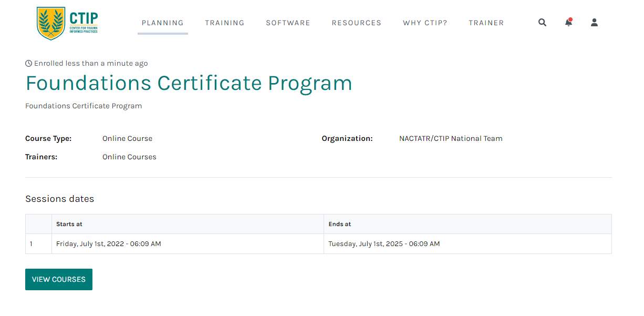The height and width of the screenshot is (316, 644).
Task: Click the clock icon beside enrolled time
Action: click(x=29, y=64)
